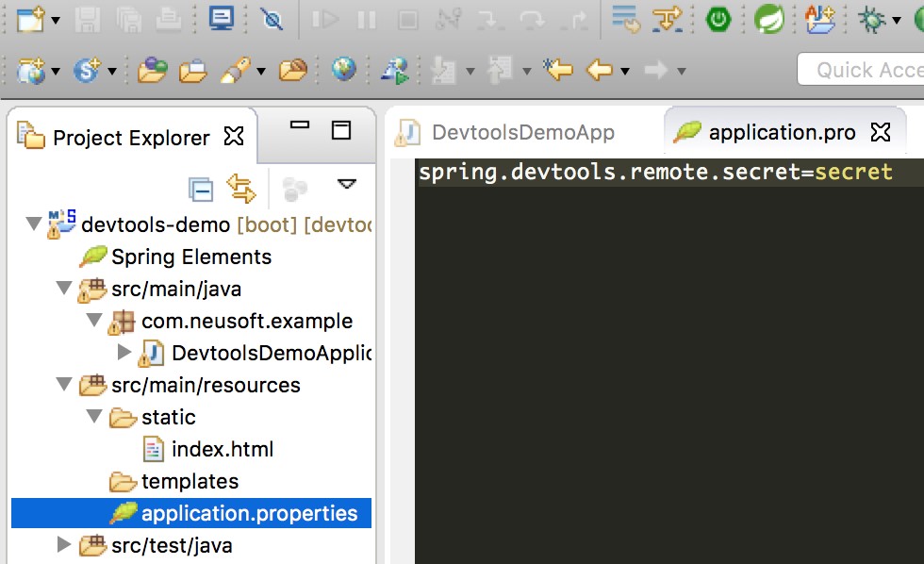Click the Open Task folder icon
The width and height of the screenshot is (924, 564).
(193, 71)
